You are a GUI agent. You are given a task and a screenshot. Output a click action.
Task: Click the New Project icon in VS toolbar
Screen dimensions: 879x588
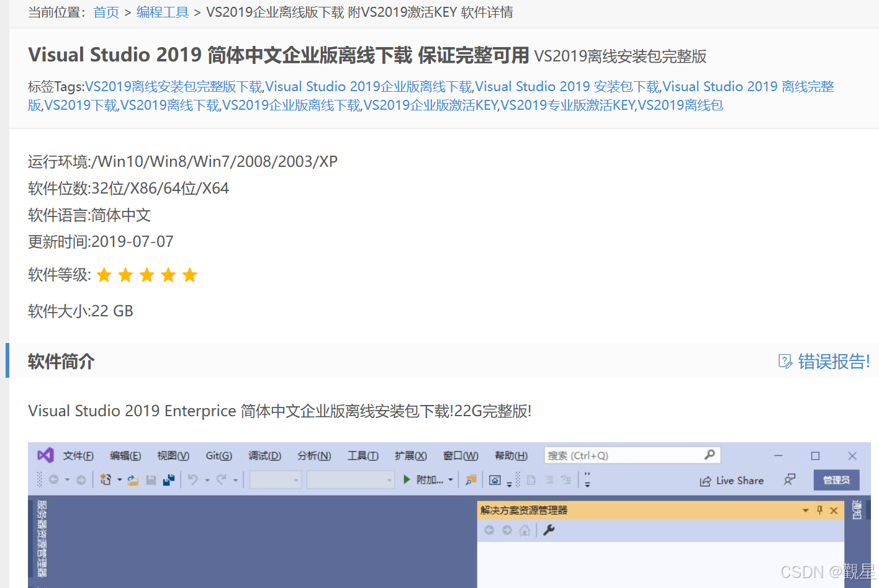106,479
